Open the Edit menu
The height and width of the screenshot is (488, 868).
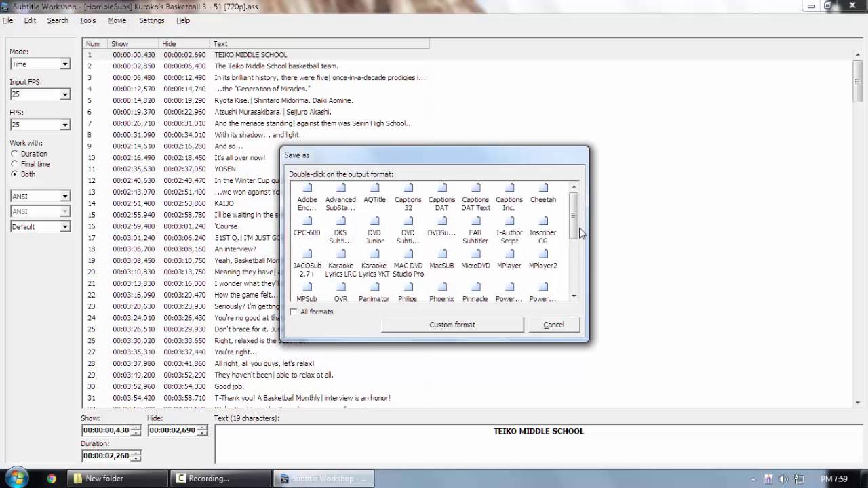pyautogui.click(x=30, y=20)
